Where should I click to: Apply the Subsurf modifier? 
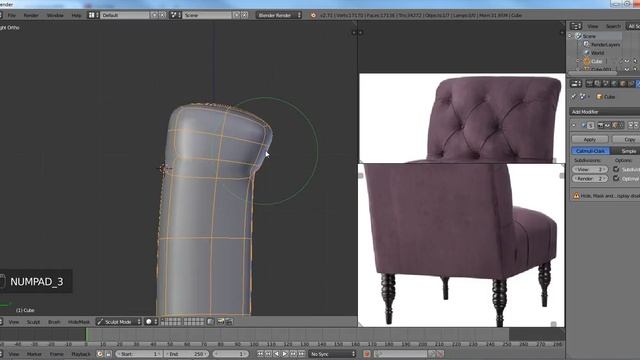point(589,139)
